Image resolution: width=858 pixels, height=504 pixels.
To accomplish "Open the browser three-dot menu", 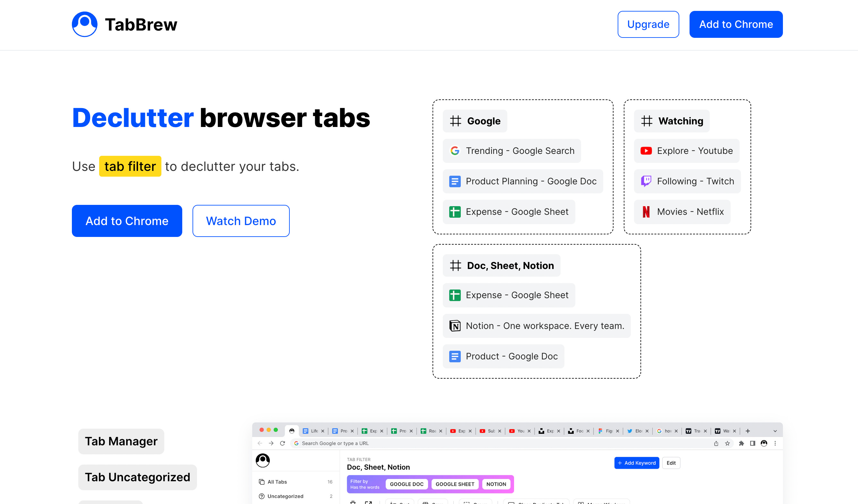I will pos(775,443).
